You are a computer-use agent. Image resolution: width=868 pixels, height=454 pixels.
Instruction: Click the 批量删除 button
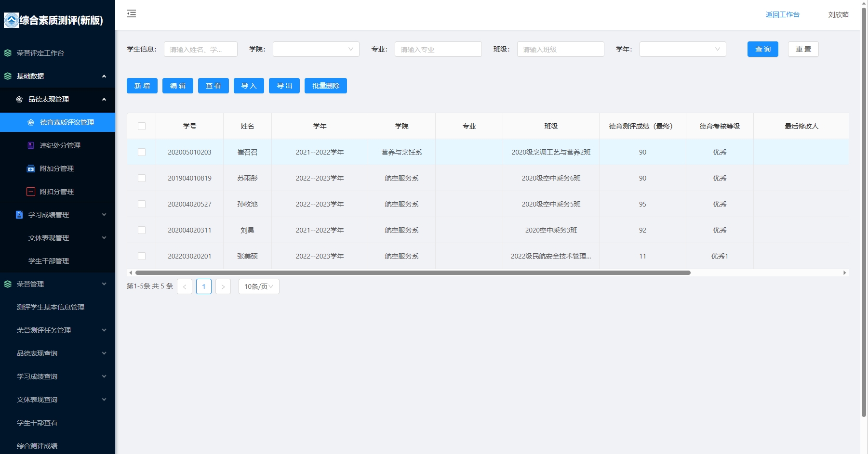326,86
